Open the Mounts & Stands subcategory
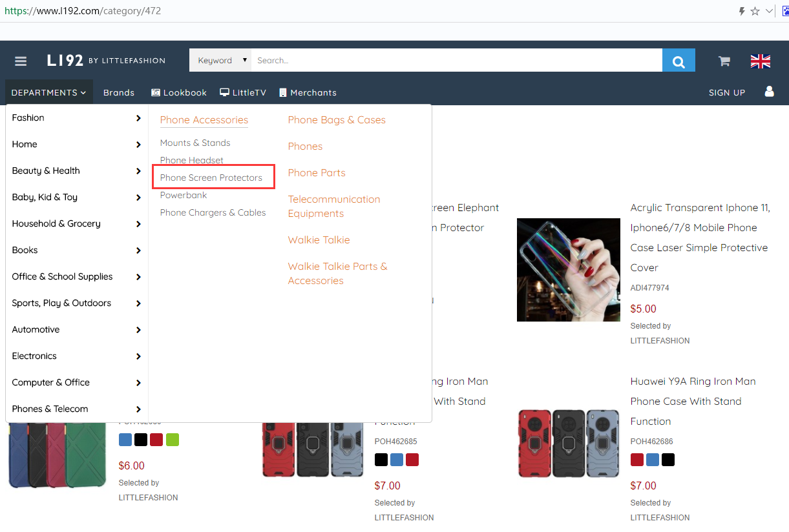Screen dimensions: 789x532 (195, 143)
